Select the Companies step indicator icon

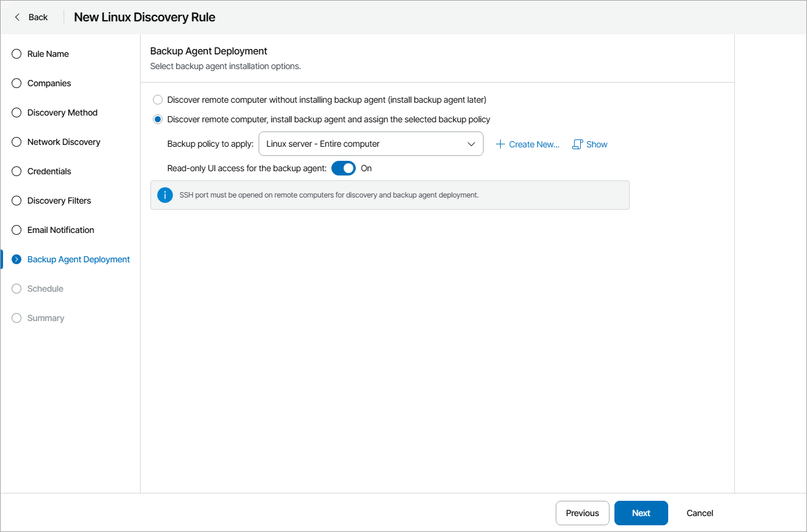(x=16, y=83)
